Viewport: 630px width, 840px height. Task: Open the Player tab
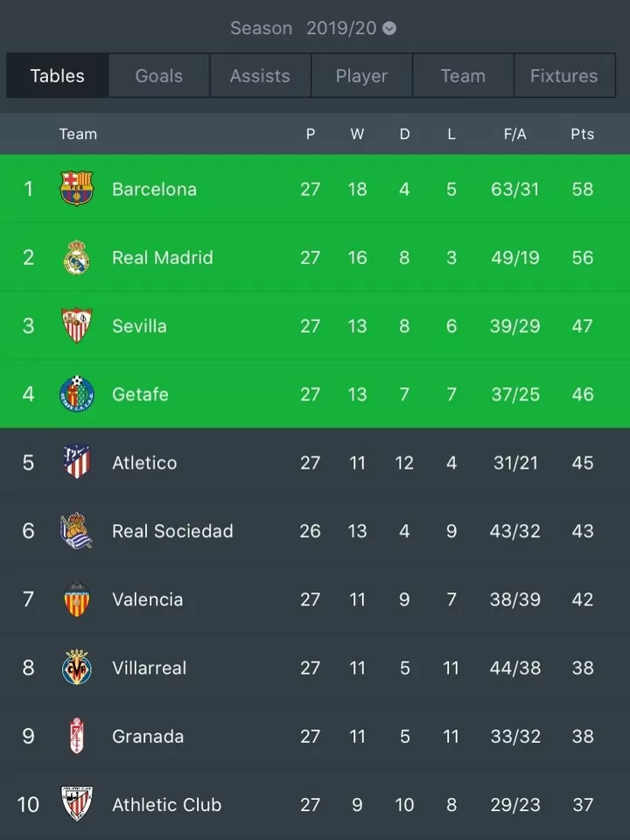click(361, 75)
